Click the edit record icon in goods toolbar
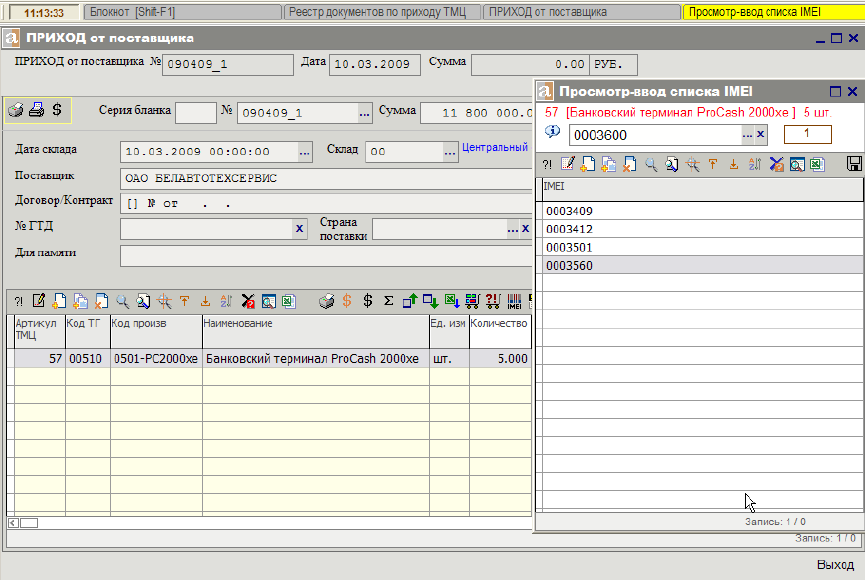Image resolution: width=865 pixels, height=580 pixels. (39, 301)
